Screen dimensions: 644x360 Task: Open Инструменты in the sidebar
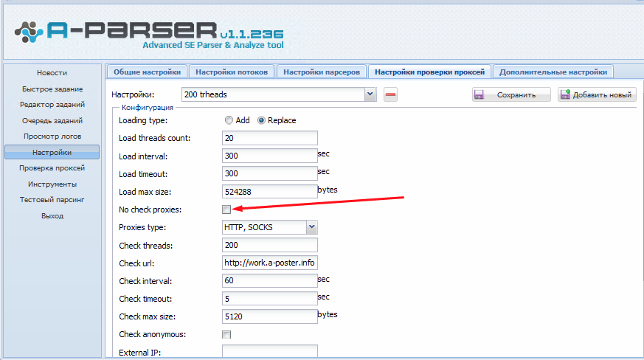[52, 184]
